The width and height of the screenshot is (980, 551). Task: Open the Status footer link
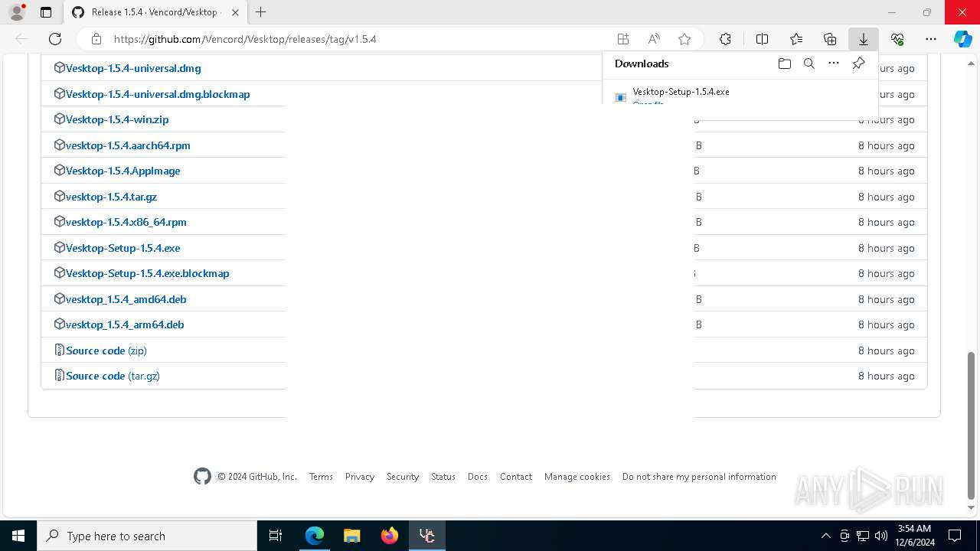point(443,476)
